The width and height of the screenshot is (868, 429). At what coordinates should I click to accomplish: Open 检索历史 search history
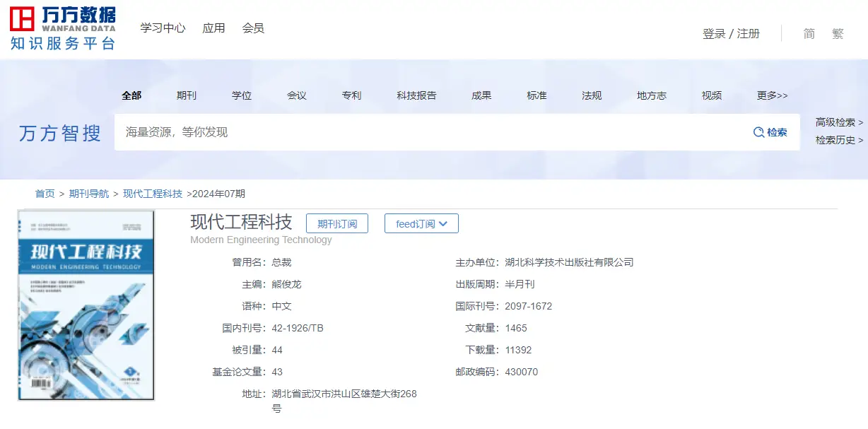click(839, 140)
